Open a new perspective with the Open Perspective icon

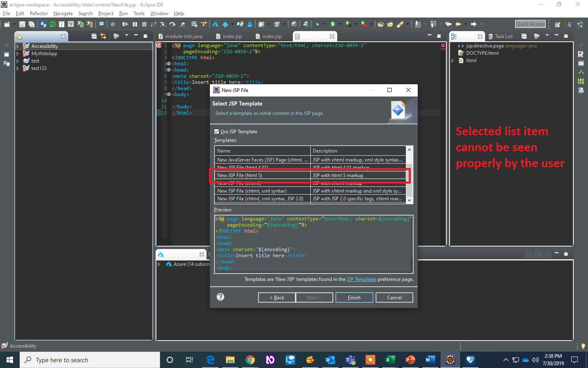pos(557,24)
